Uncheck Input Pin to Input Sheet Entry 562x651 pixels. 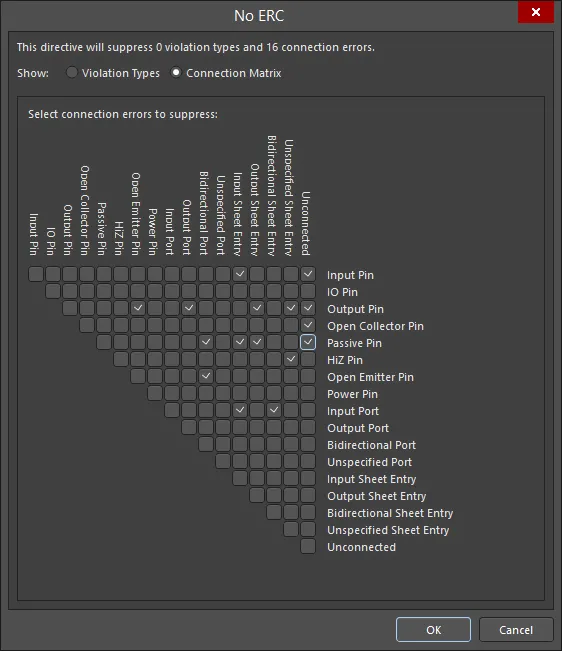240,274
